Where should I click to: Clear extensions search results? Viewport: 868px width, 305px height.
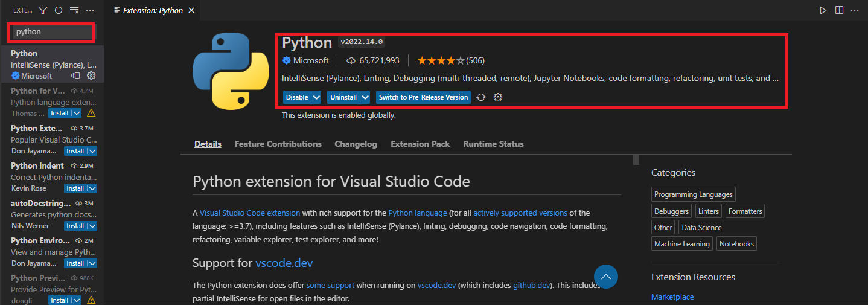[x=74, y=10]
